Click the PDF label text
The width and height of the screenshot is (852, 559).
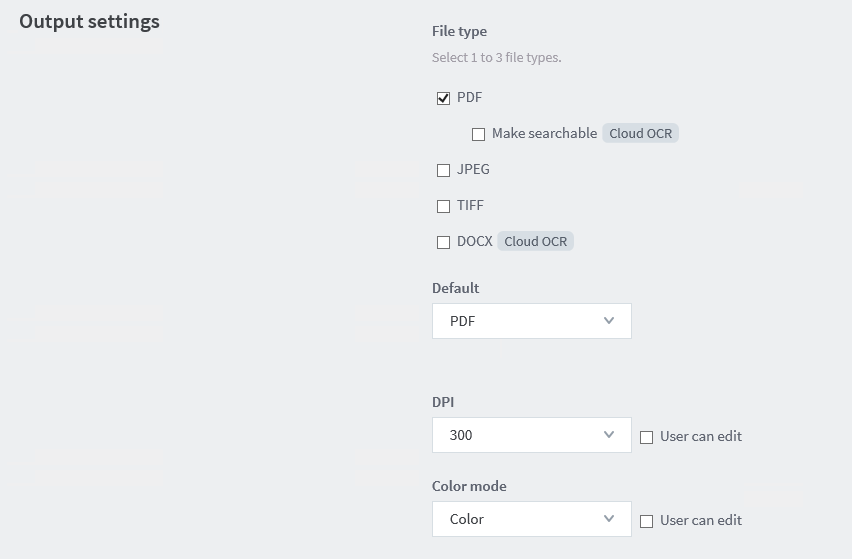(469, 97)
